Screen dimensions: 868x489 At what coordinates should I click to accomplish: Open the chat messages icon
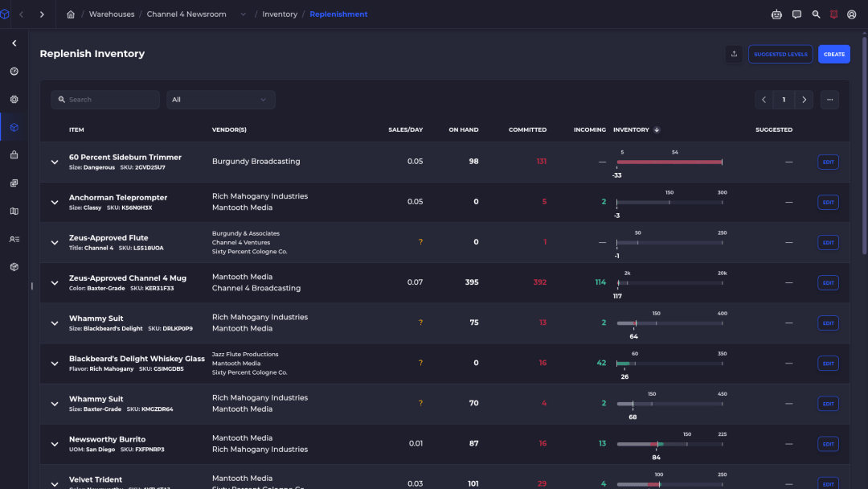[796, 14]
